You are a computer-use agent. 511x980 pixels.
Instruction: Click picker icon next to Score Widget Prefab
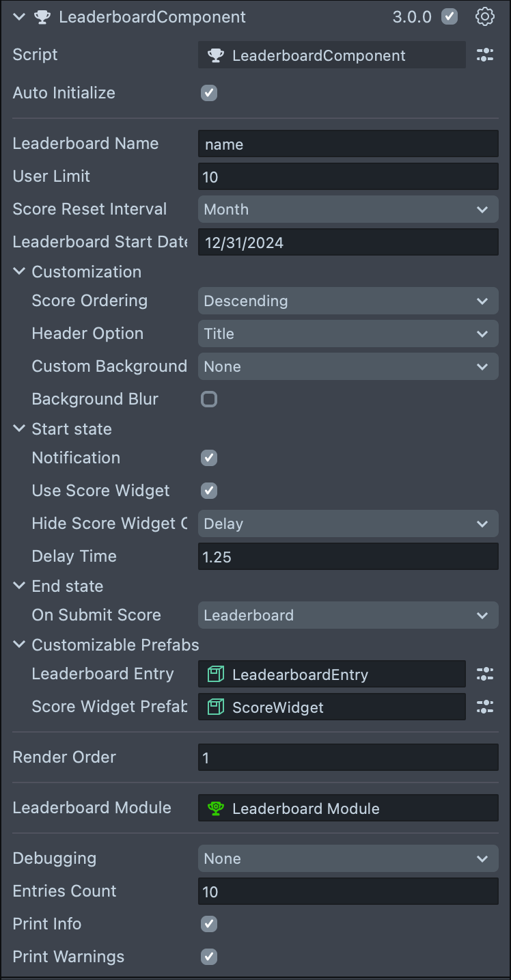click(x=484, y=707)
